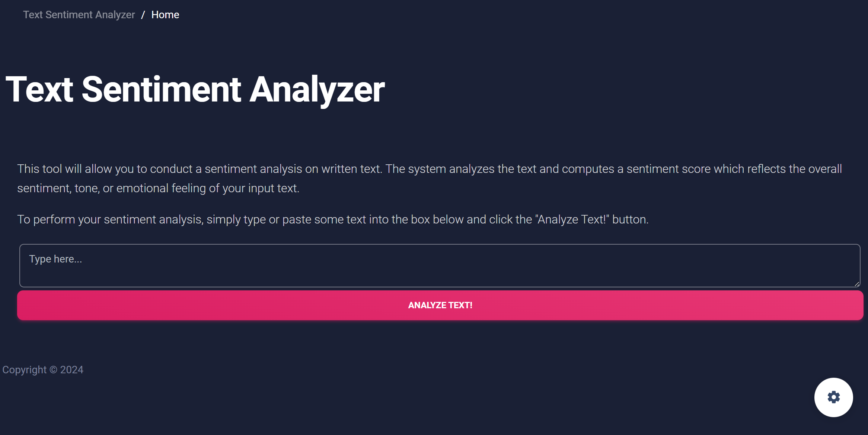Open the Text Sentiment Analyzer breadcrumb link
Viewport: 868px width, 435px height.
79,15
